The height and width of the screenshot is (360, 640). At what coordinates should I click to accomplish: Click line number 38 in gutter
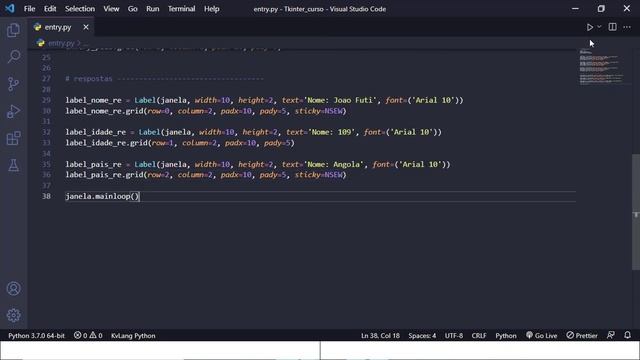46,196
